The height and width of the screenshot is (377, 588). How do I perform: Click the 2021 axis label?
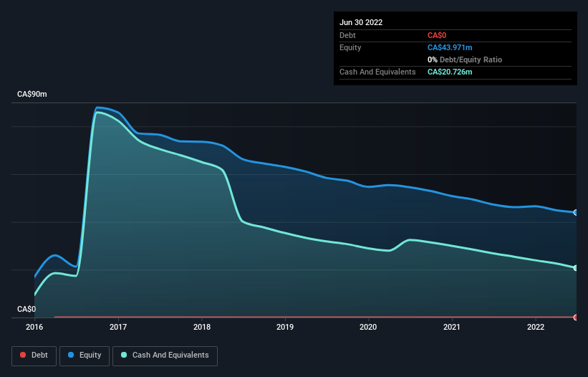[x=452, y=327]
